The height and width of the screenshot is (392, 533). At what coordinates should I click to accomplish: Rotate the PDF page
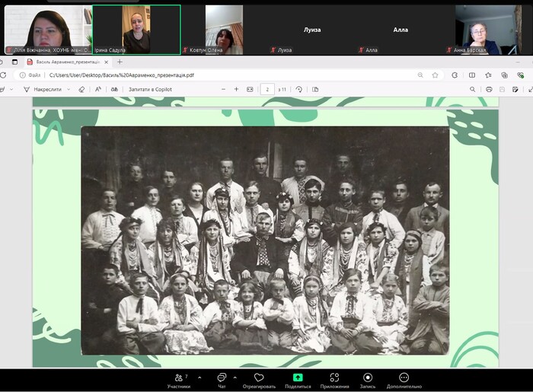[298, 89]
